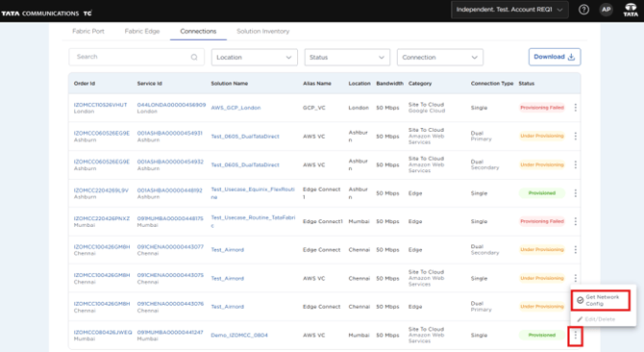This screenshot has height=352, width=644.
Task: Choose Get Network Config from the popup menu
Action: (601, 300)
